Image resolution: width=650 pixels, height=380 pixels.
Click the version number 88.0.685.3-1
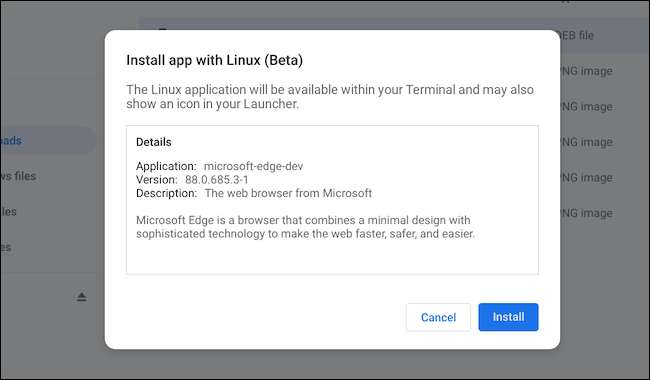point(216,180)
